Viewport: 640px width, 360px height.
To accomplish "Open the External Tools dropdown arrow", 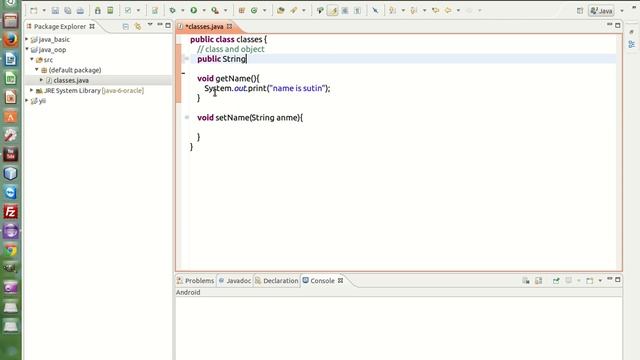I will point(225,11).
